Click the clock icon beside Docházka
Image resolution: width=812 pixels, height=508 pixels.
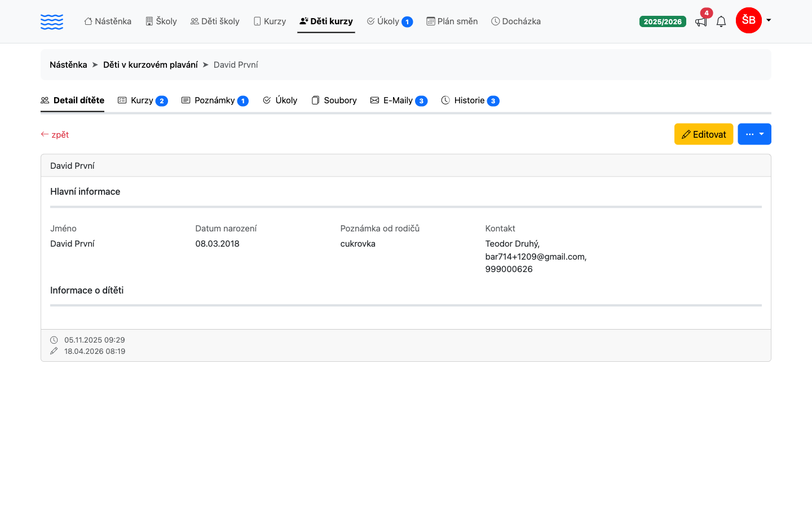coord(496,21)
